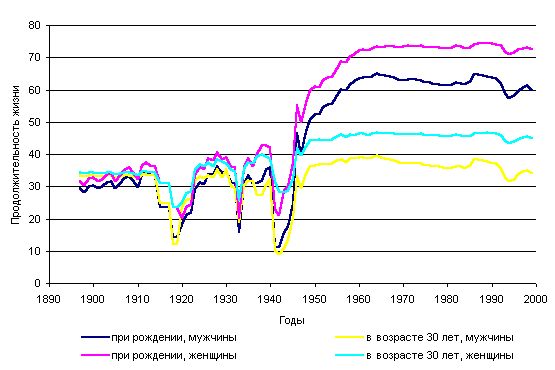Select legend label 'в возрасте 30 лет, мужчины'
The image size is (555, 370).
(440, 338)
